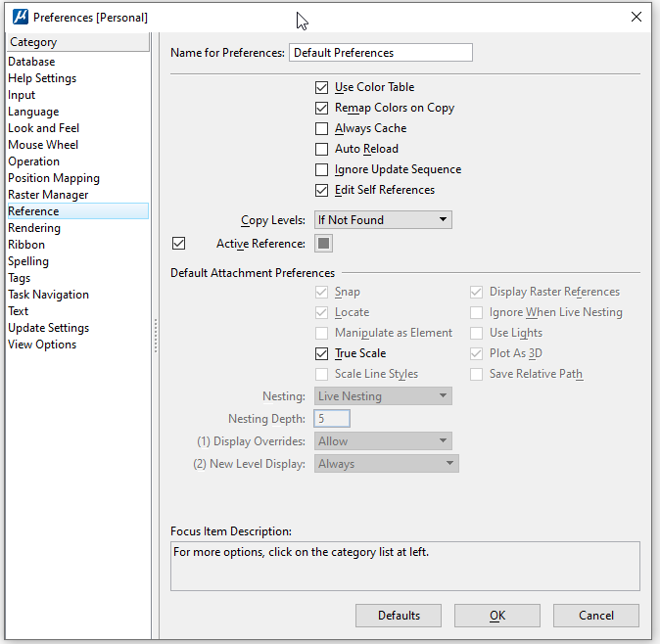Enable Ignore Update Sequence checkbox
This screenshot has height=644, width=660.
322,169
